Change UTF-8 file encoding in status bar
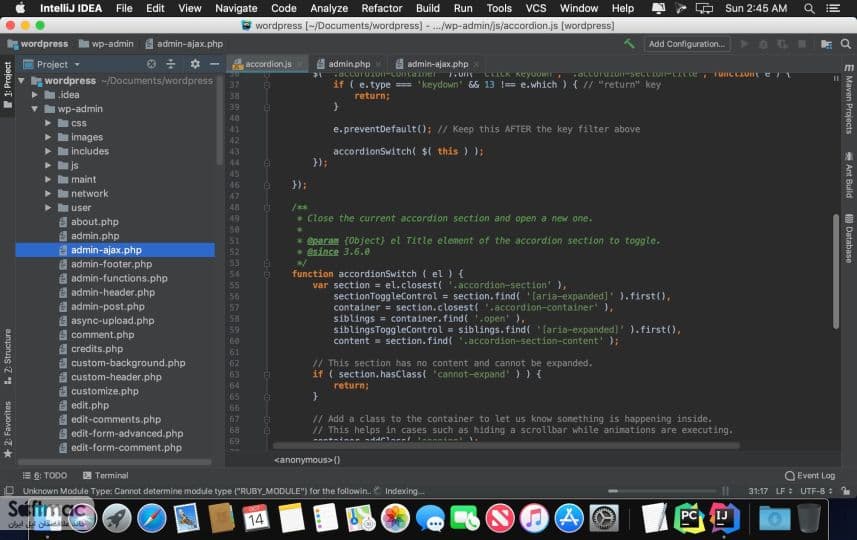 point(817,491)
